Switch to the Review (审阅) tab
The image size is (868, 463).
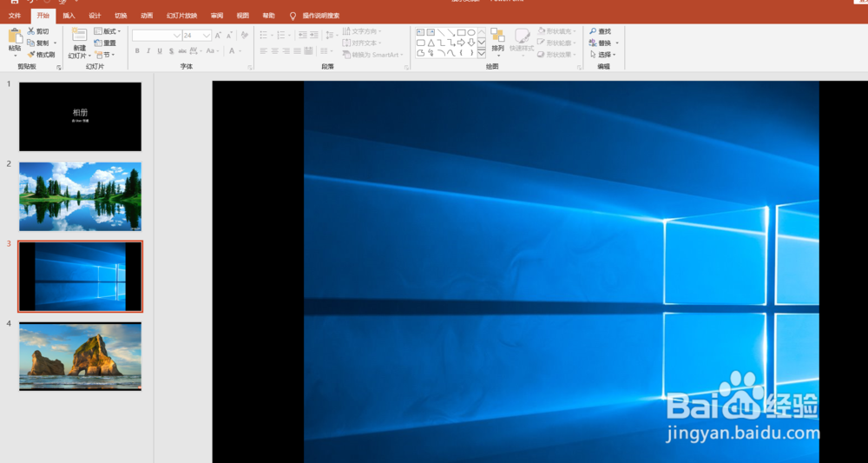(217, 16)
